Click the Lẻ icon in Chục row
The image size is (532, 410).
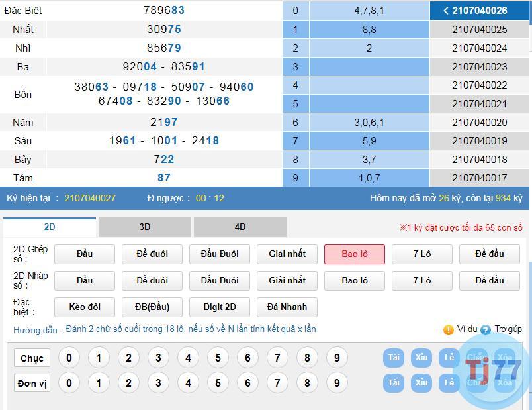pos(449,358)
